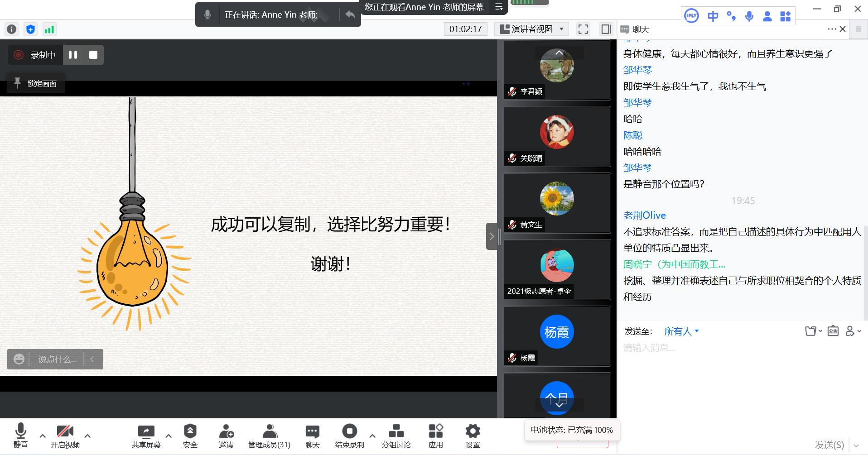Screen dimensions: 868x455
Task: Click the blue security shield icon
Action: (x=30, y=29)
